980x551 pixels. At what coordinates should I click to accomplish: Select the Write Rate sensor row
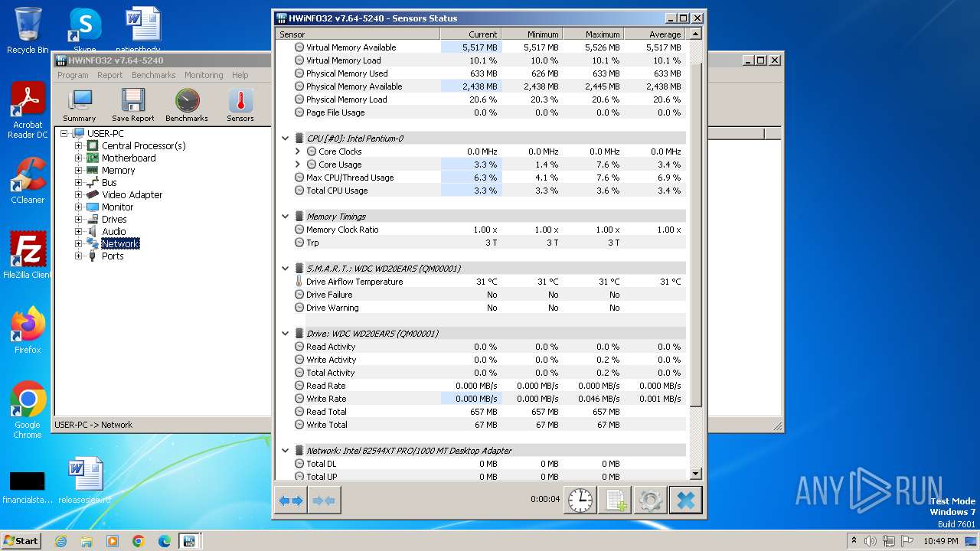481,399
